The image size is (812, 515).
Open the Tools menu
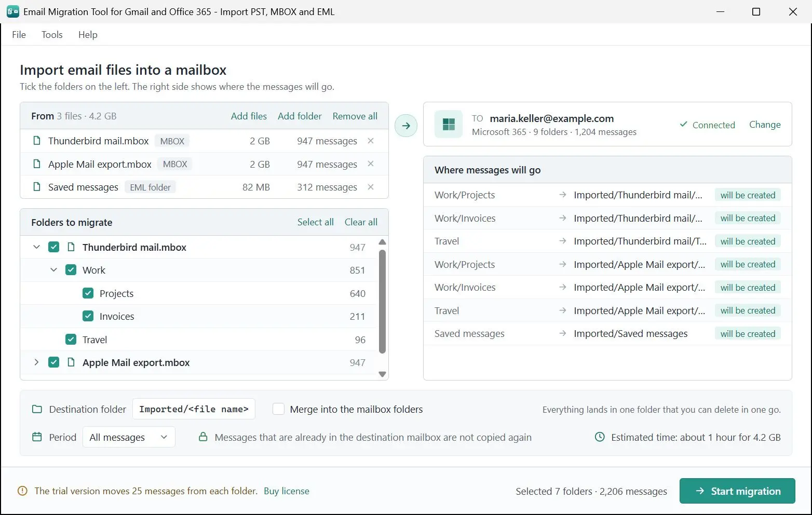(52, 35)
